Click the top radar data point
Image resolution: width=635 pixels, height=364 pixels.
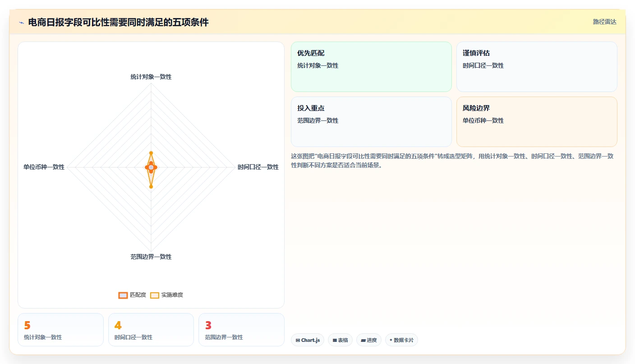click(x=151, y=153)
